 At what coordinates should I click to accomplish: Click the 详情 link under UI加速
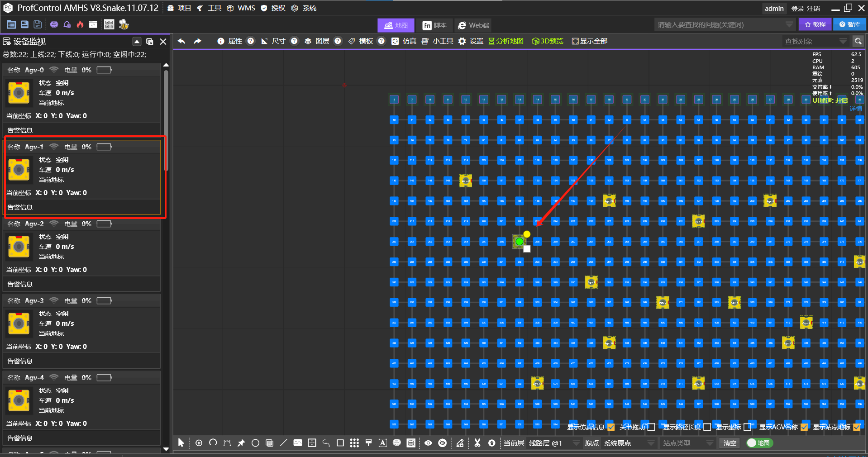pyautogui.click(x=855, y=109)
